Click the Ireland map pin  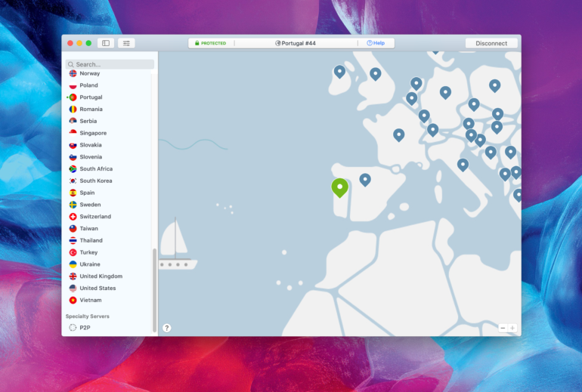339,72
